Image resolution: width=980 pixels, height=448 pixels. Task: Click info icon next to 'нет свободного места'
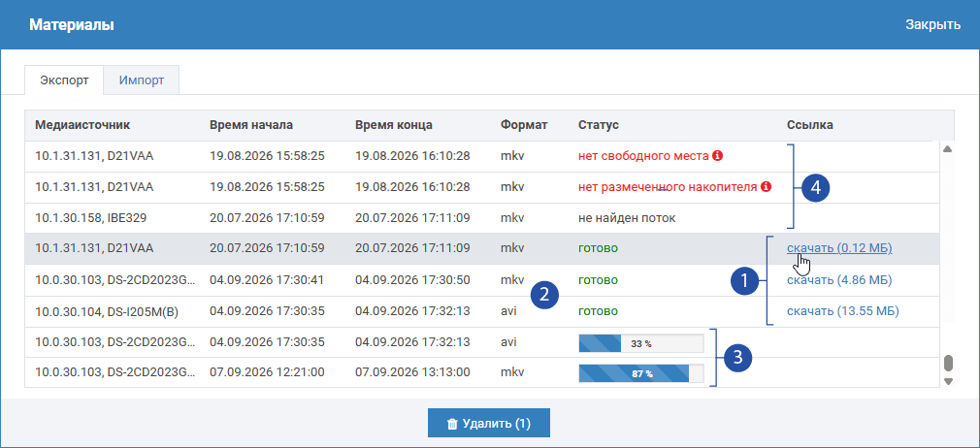[717, 155]
